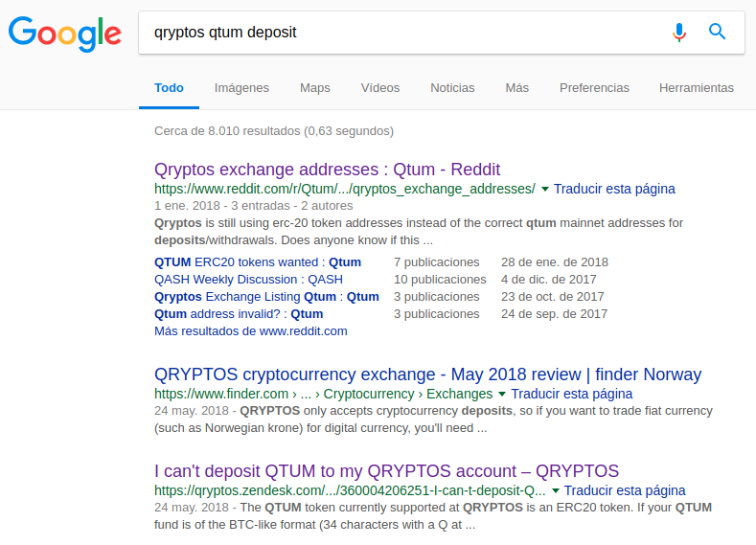Open 'Qryptos exchange addresses : Qtum - Reddit' result
756x545 pixels.
[327, 170]
